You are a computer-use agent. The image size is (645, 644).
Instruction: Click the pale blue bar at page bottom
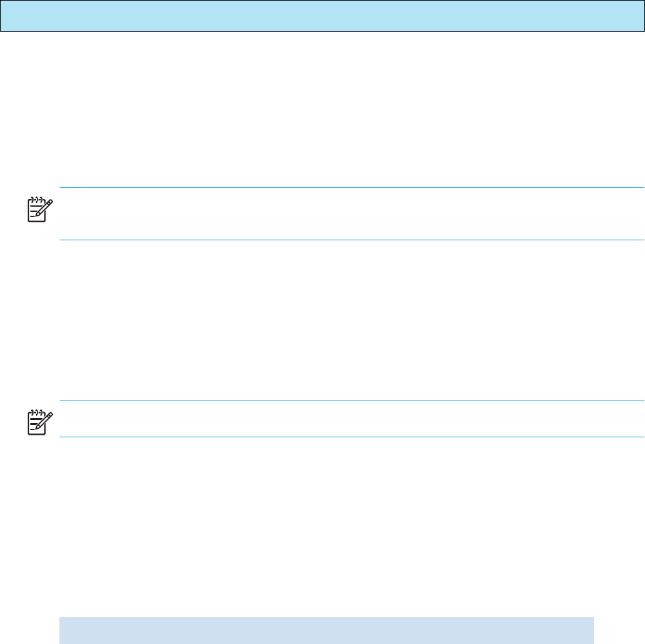pos(327,630)
